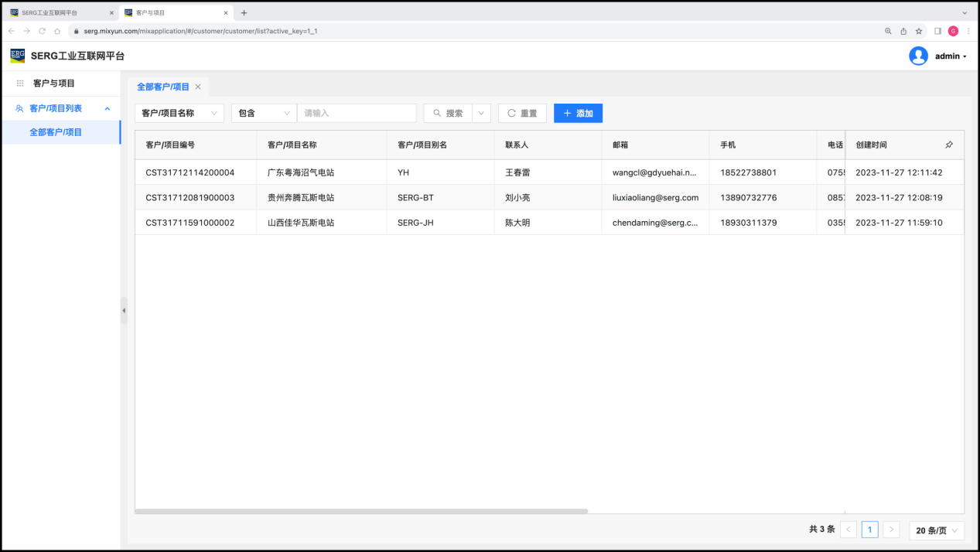Bookmark this page with the star icon
The width and height of the screenshot is (980, 552).
[919, 31]
